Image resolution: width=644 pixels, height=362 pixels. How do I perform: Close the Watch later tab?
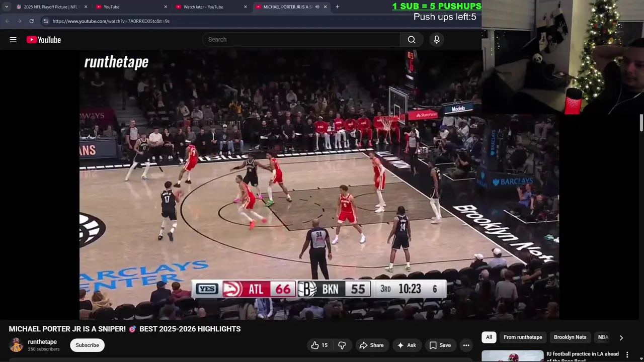[246, 7]
